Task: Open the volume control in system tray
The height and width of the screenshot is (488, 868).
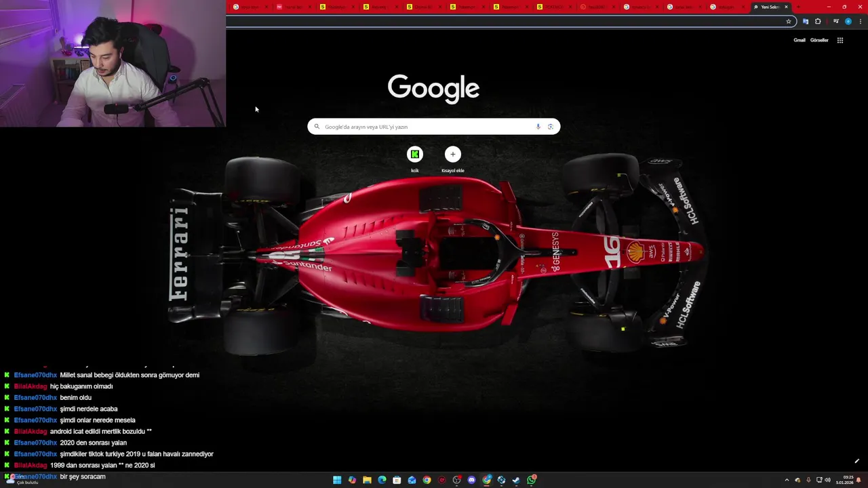Action: click(x=827, y=480)
